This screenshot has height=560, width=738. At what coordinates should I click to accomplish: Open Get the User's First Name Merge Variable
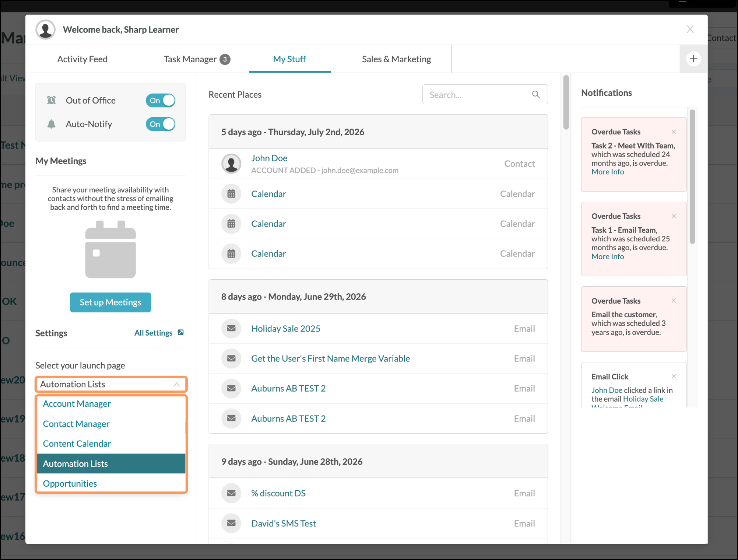tap(330, 358)
